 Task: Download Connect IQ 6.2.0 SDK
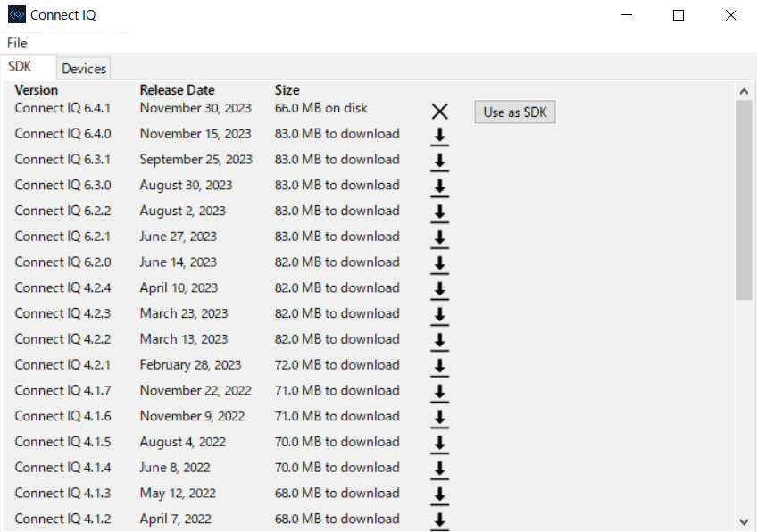439,264
